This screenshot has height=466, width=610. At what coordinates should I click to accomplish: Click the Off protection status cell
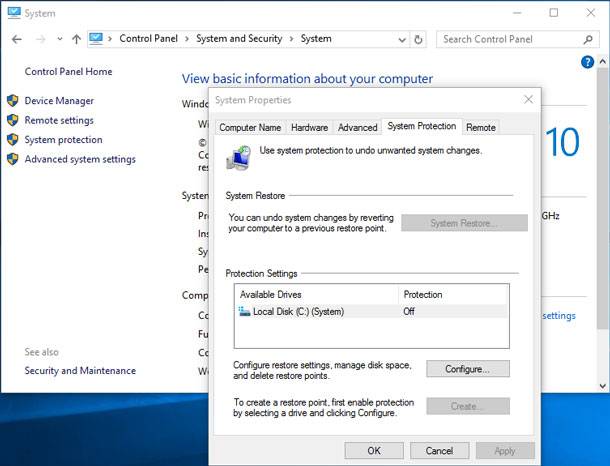click(409, 312)
